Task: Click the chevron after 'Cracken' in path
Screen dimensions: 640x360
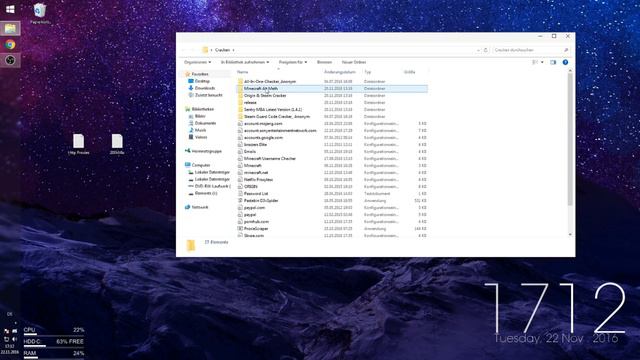Action: coord(233,50)
